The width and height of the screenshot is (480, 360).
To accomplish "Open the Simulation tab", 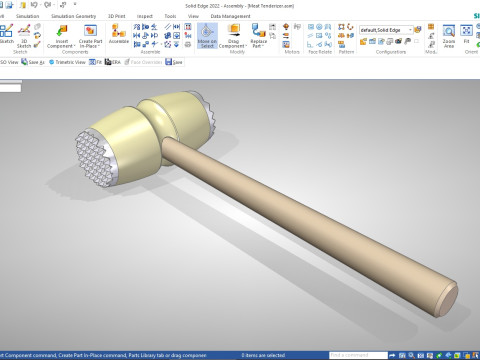I will click(27, 16).
